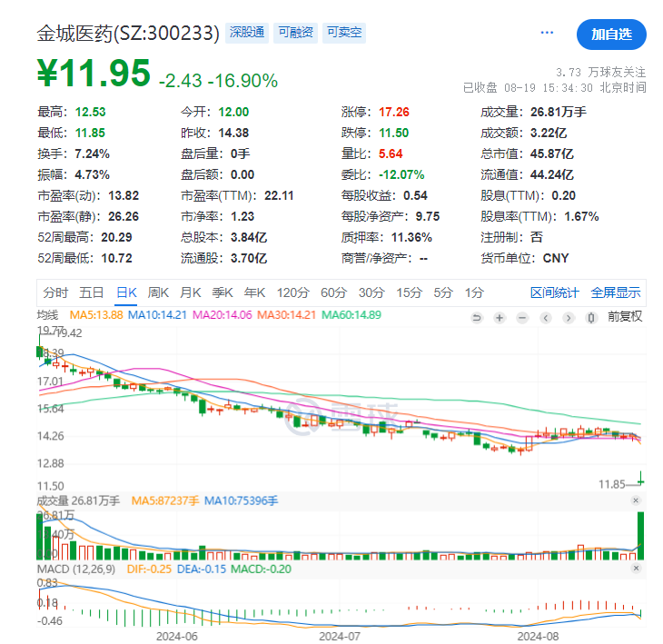Select the 30分 chart tab
The width and height of the screenshot is (663, 644).
tap(371, 292)
